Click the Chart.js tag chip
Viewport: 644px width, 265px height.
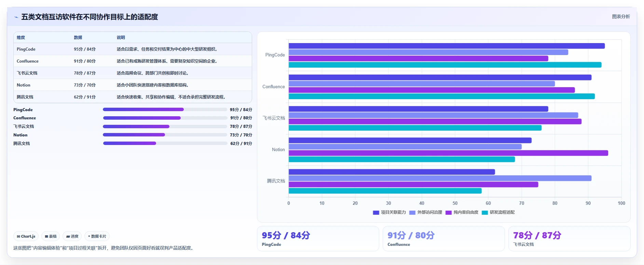click(26, 236)
